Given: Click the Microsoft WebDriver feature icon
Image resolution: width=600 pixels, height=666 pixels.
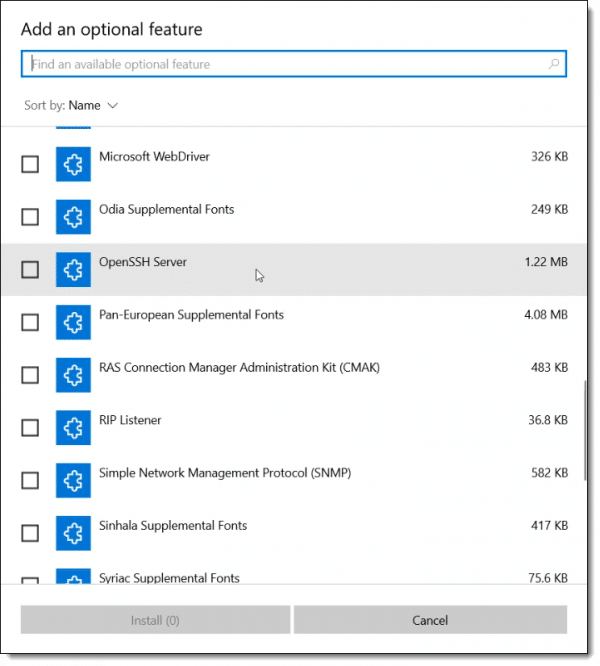Looking at the screenshot, I should (x=73, y=164).
